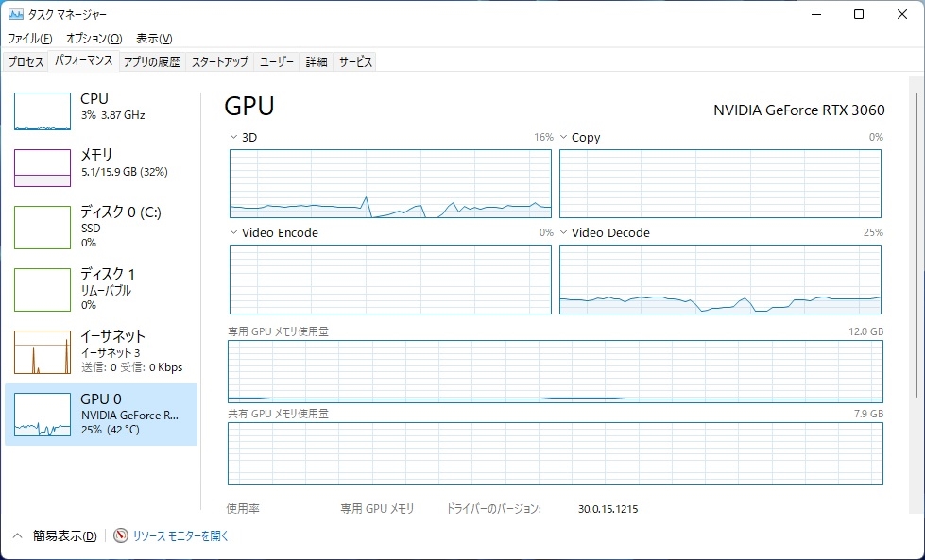Click the リソース モニター icon

pyautogui.click(x=121, y=535)
